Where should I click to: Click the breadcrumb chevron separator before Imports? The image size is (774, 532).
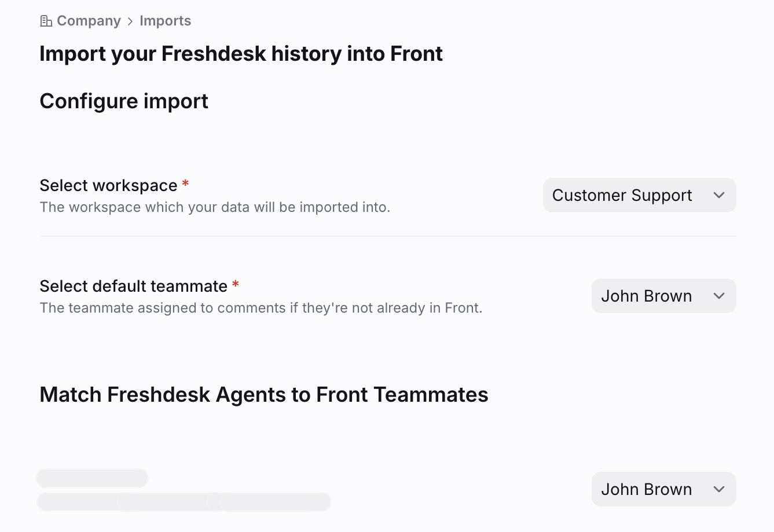click(130, 21)
